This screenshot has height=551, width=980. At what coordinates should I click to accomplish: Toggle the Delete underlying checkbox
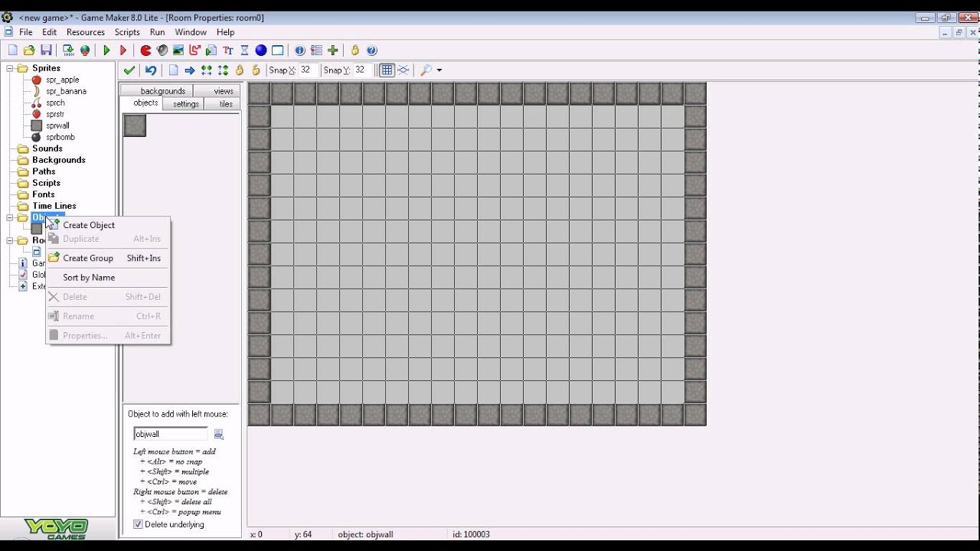138,524
